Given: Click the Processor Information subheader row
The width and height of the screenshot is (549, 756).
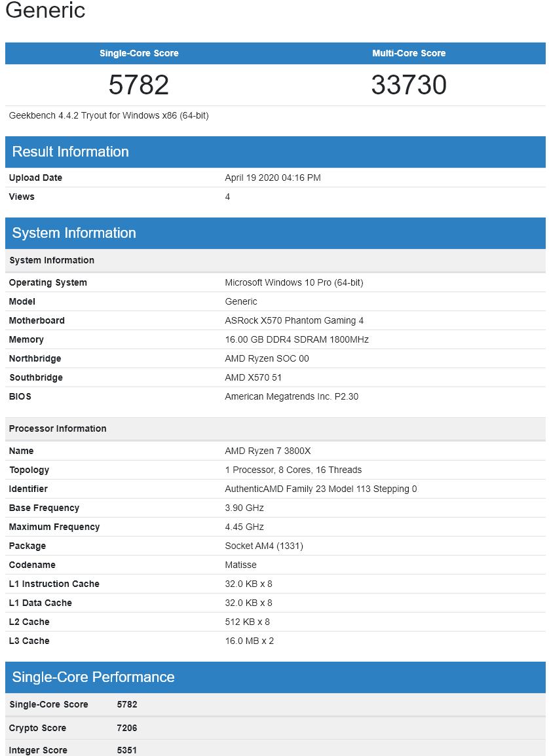Looking at the screenshot, I should tap(58, 428).
